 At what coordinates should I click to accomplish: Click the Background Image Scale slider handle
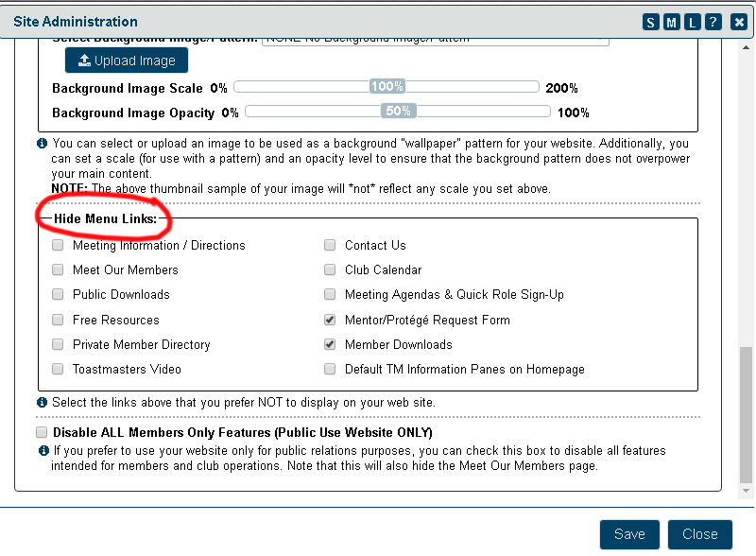click(x=387, y=87)
